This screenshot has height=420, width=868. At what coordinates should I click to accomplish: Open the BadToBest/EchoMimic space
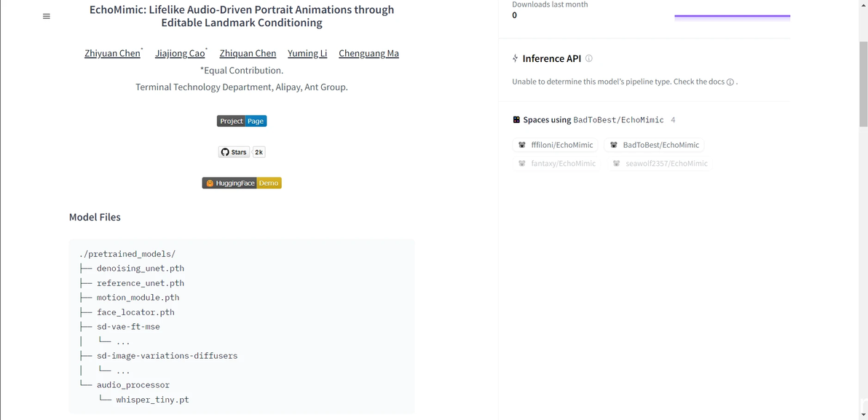654,145
